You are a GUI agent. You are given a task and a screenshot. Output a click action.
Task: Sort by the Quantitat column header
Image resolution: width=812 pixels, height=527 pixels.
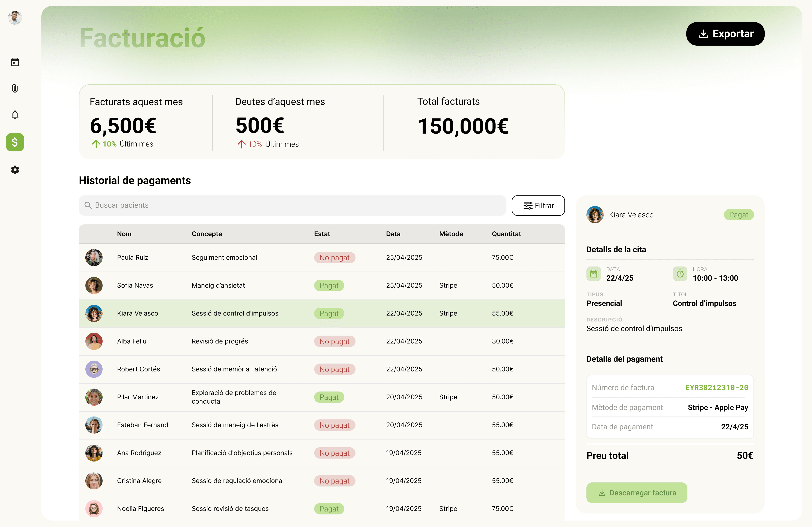coord(506,234)
